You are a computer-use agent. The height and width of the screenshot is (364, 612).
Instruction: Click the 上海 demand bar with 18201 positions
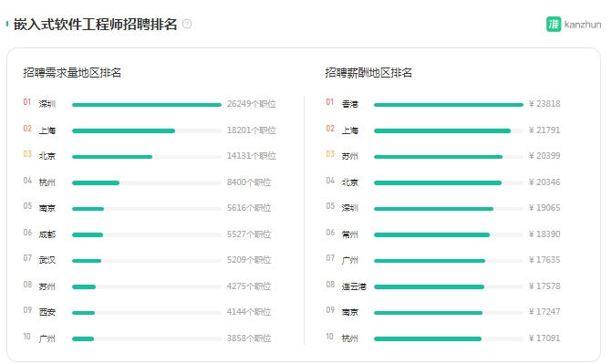[x=123, y=130]
